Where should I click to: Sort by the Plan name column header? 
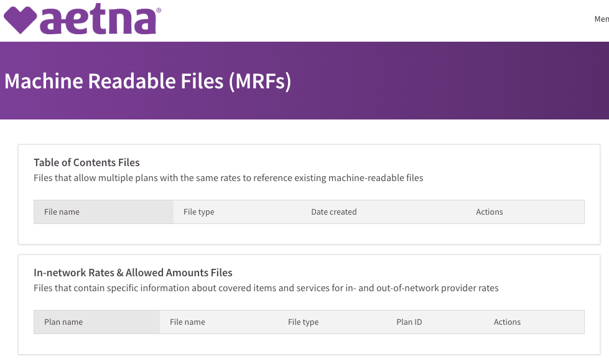tap(63, 322)
